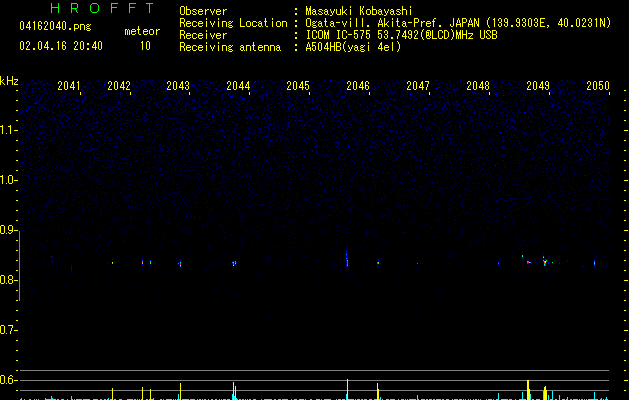Click the 1.1 kHz frequency axis label

pos(8,130)
